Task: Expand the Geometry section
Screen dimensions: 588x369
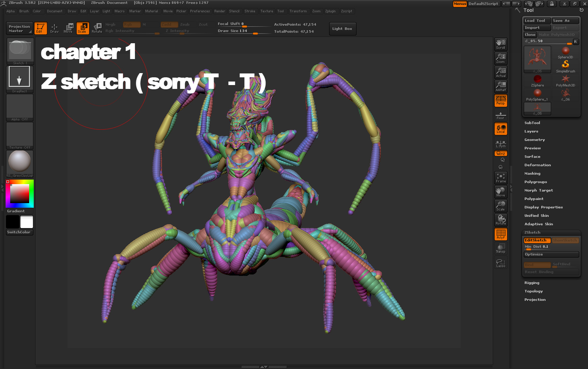Action: (535, 140)
